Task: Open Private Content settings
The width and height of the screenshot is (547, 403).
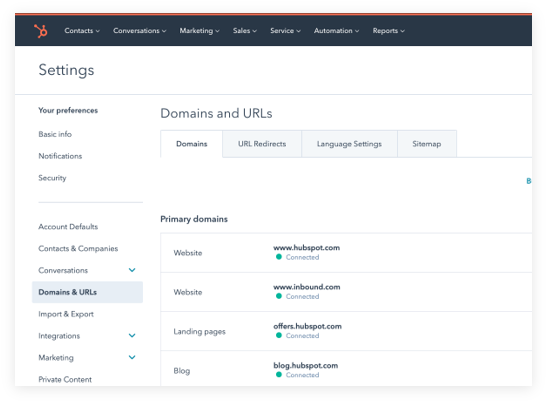Action: click(x=65, y=379)
